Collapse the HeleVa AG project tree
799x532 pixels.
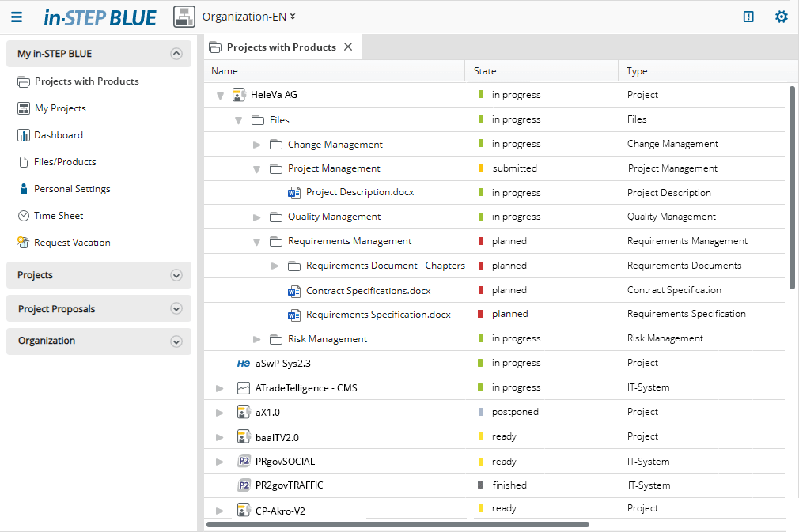tap(221, 96)
